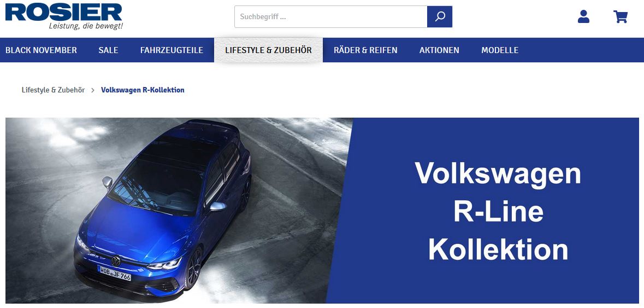Open the user account icon
The image size is (644, 308).
(x=583, y=16)
